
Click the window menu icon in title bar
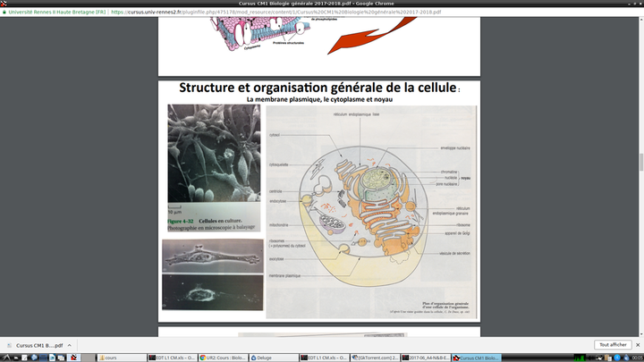tap(4, 4)
